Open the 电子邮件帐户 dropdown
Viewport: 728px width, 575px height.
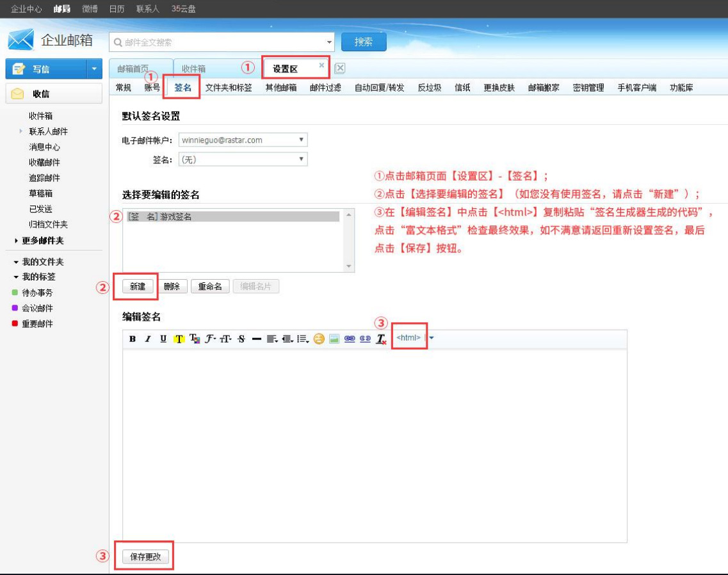coord(243,140)
